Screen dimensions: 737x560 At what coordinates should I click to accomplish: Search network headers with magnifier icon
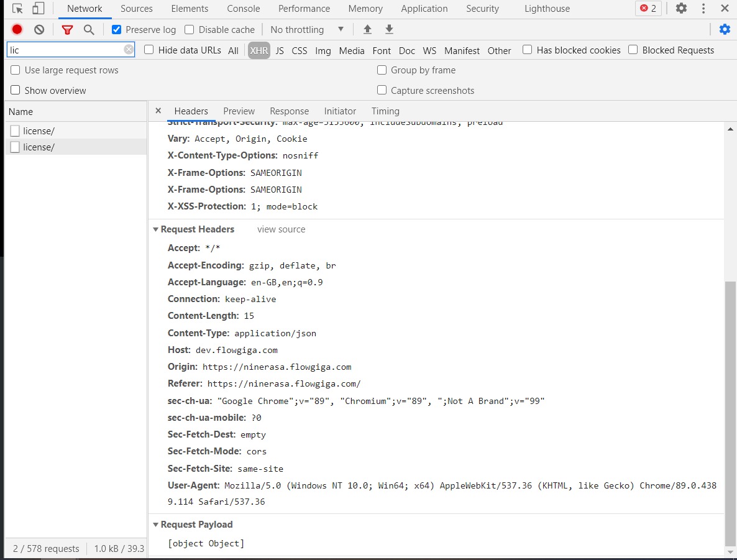pyautogui.click(x=89, y=29)
